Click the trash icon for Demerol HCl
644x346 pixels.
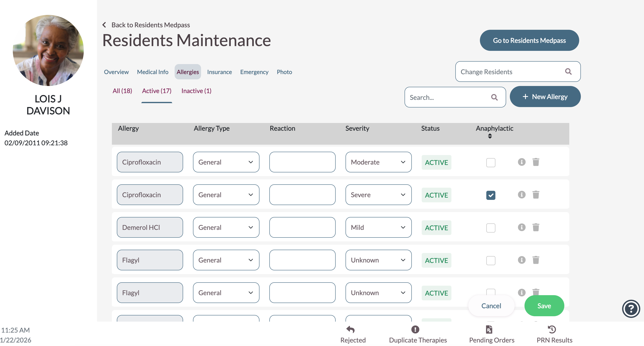point(535,227)
